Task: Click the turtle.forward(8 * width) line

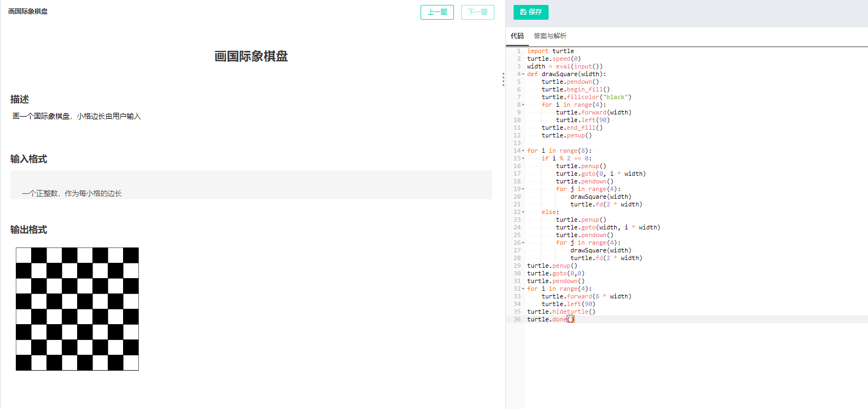Action: [586, 296]
